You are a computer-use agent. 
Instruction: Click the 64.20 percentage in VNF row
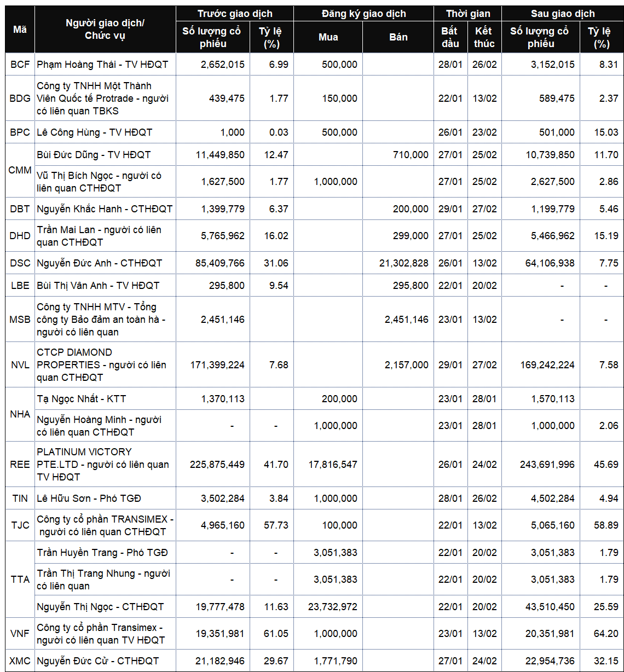[605, 634]
